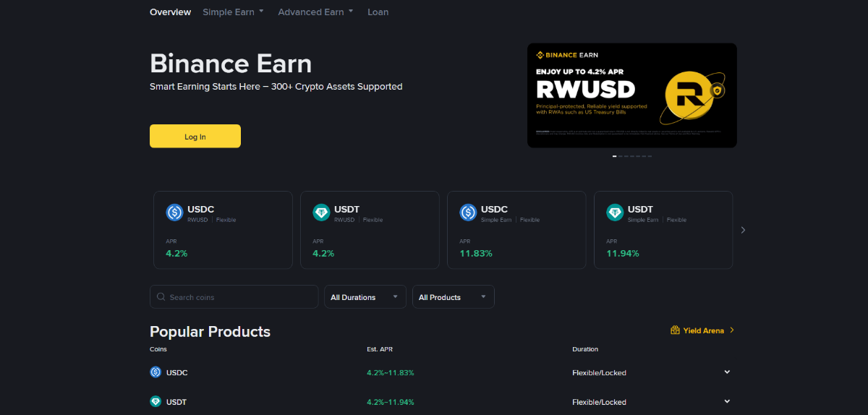Click the USDC icon in Simple Earn card
This screenshot has height=415, width=868.
468,213
